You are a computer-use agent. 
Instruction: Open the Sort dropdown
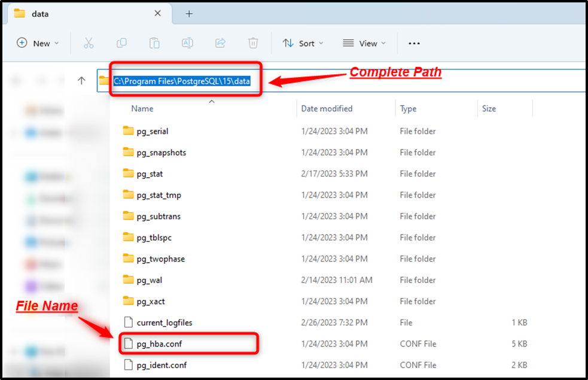(303, 42)
